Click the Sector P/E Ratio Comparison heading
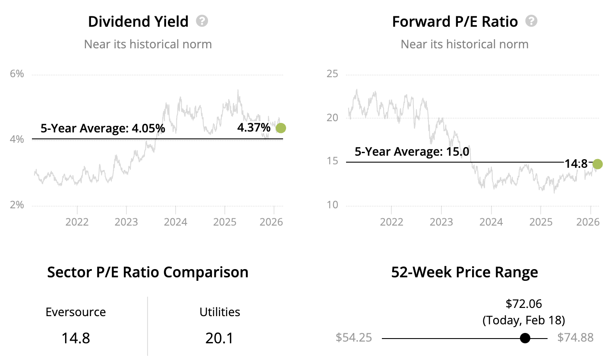 tap(148, 273)
